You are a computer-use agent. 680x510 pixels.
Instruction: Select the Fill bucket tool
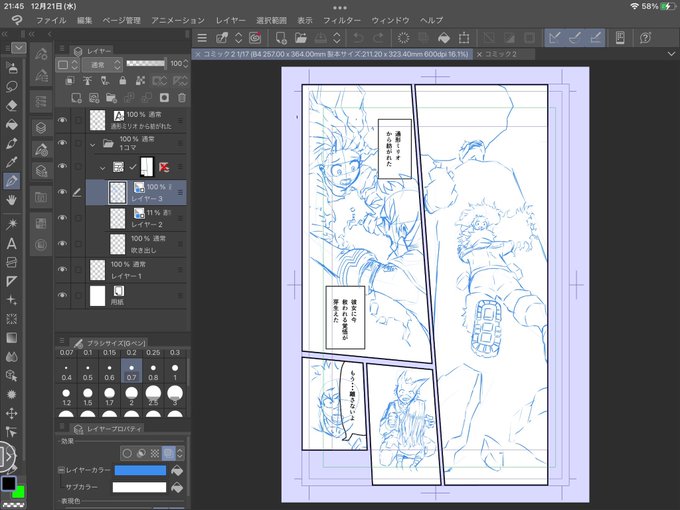12,124
